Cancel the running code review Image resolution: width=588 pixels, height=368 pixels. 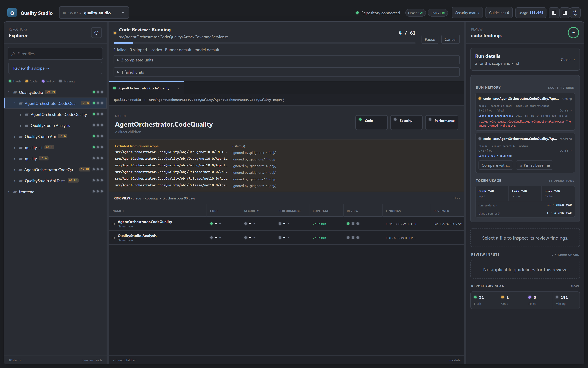[450, 39]
